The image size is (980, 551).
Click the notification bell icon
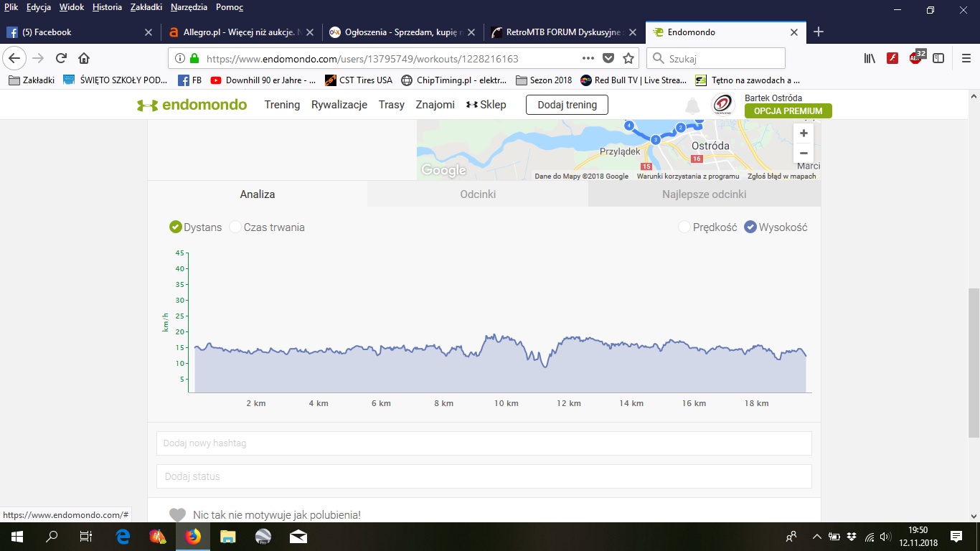tap(692, 106)
